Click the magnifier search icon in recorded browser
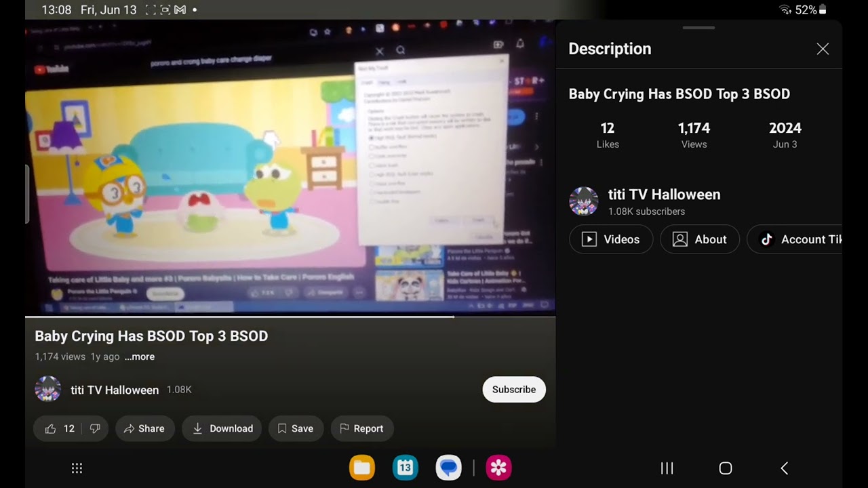This screenshot has height=488, width=868. 400,50
